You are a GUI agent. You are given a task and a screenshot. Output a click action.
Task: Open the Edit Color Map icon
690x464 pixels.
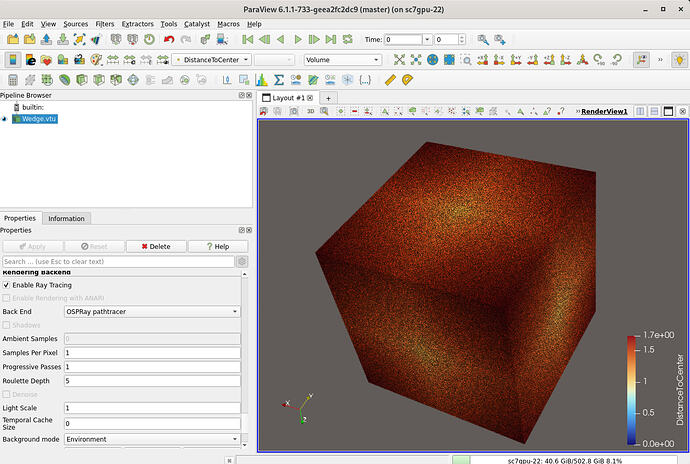coord(30,59)
